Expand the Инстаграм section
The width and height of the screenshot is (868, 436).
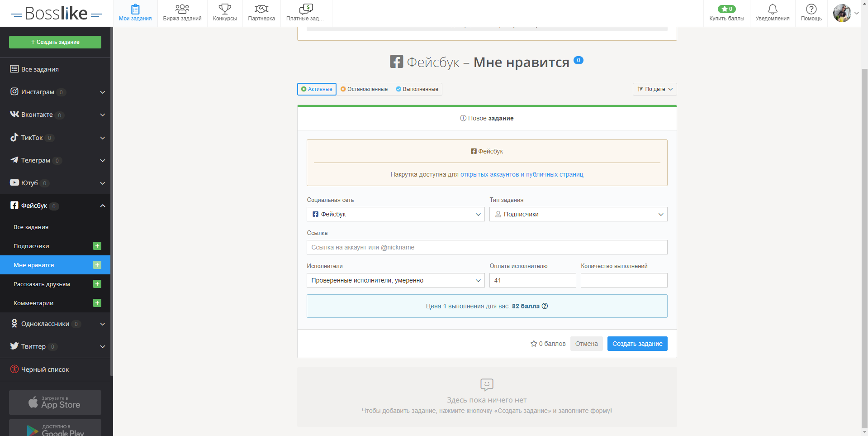click(x=103, y=92)
